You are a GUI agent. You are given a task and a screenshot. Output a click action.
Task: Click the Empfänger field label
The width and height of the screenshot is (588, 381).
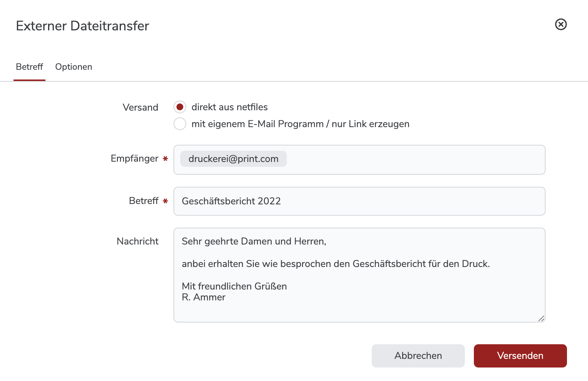tap(134, 159)
